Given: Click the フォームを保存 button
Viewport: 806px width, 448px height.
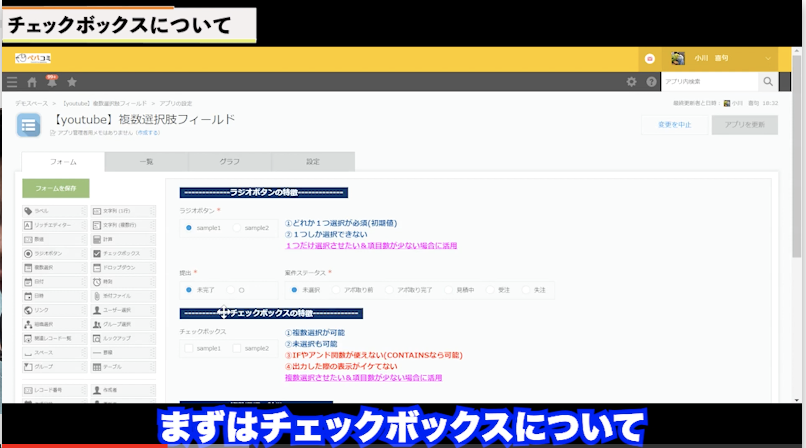Looking at the screenshot, I should [56, 188].
